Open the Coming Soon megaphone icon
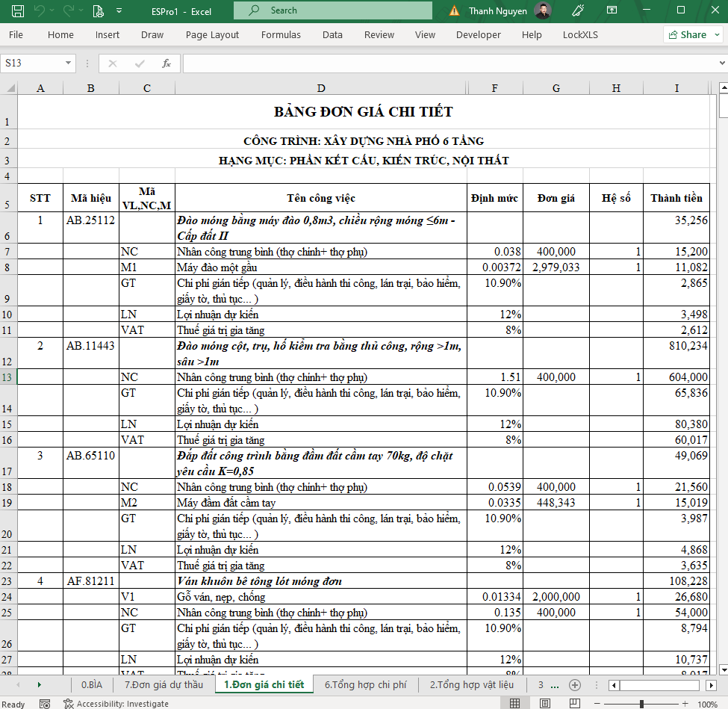This screenshot has width=728, height=709. [577, 11]
